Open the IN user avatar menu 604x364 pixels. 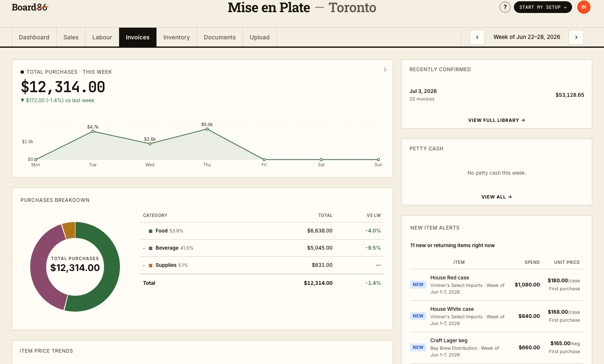583,7
